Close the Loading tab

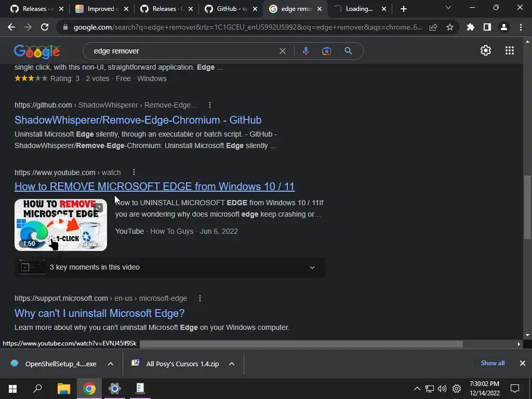click(384, 9)
